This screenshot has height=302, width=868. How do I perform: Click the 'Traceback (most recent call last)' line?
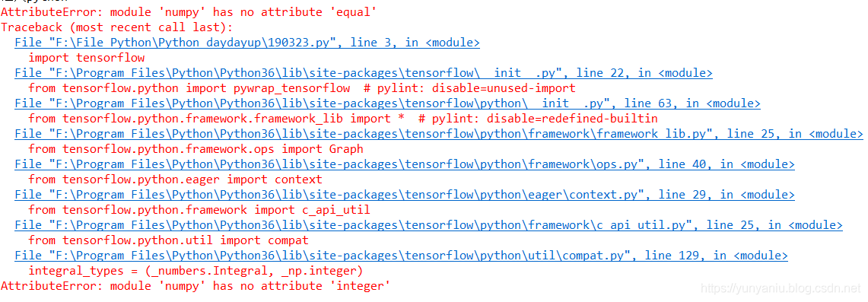117,27
